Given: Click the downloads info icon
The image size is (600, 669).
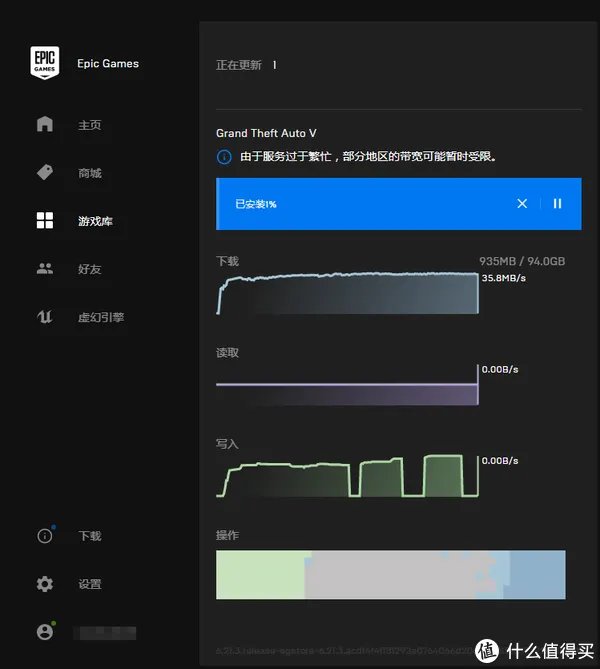Looking at the screenshot, I should click(x=45, y=535).
